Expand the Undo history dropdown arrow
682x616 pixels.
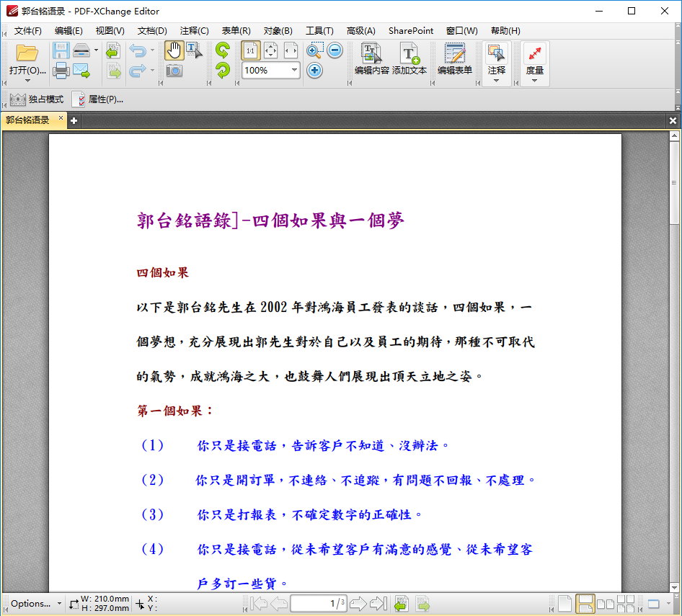point(152,50)
